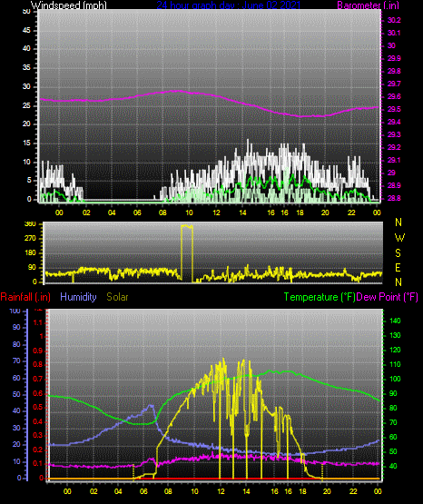Select the 28.8 barometer axis value

394,198
